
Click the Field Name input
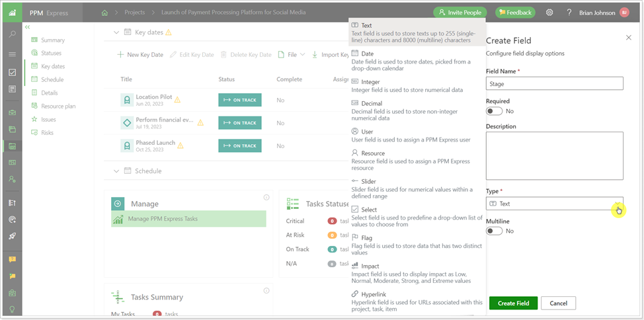555,83
